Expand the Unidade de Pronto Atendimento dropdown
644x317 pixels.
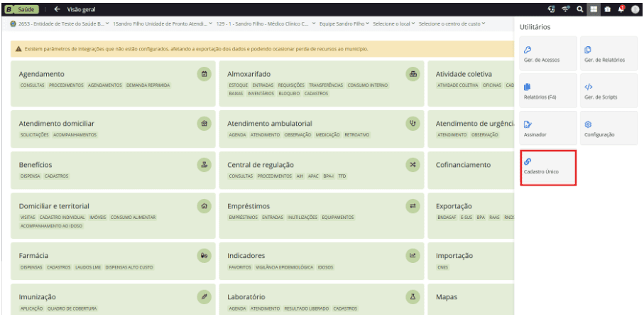163,24
